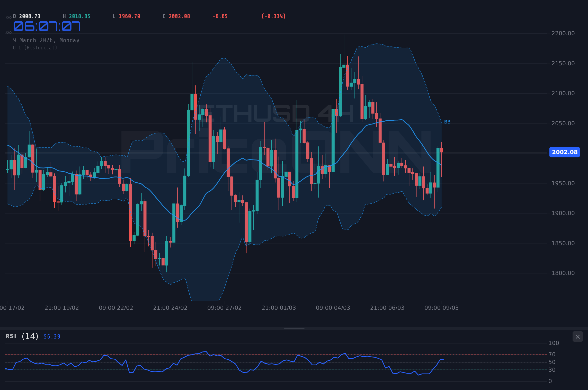Click the High value 2018.85
The height and width of the screenshot is (390, 588).
[80, 16]
